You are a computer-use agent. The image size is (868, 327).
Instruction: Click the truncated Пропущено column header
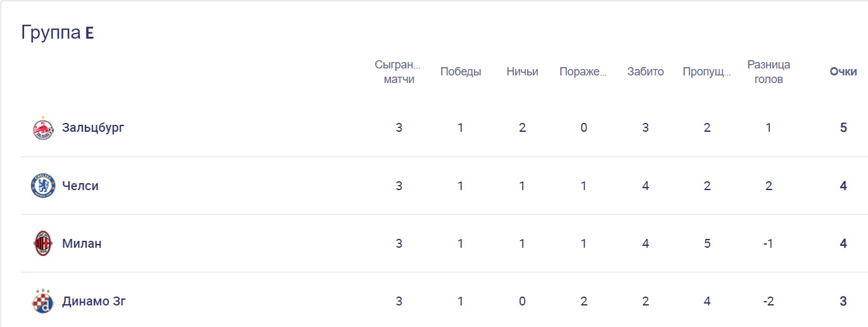[706, 72]
